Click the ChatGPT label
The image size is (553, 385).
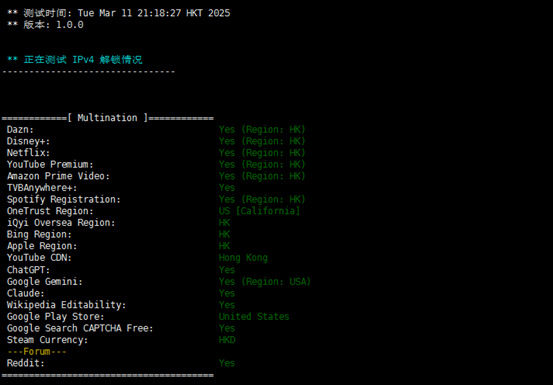tap(29, 270)
